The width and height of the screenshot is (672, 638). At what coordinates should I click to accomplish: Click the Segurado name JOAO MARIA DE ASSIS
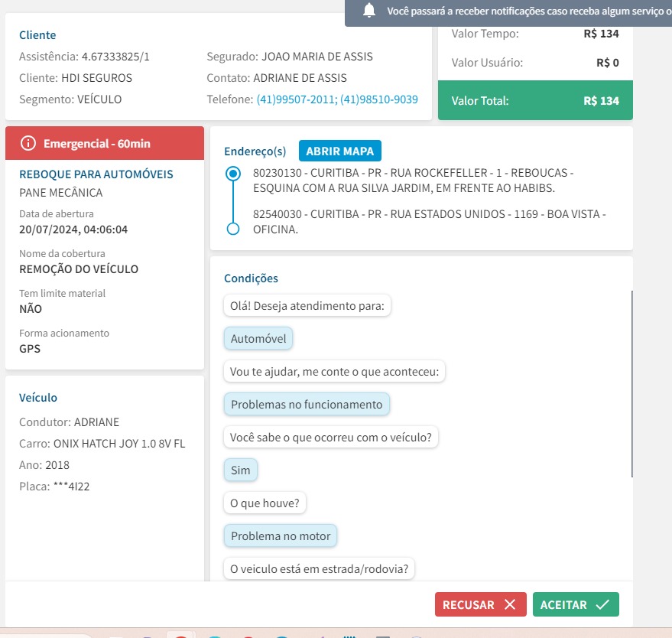317,57
